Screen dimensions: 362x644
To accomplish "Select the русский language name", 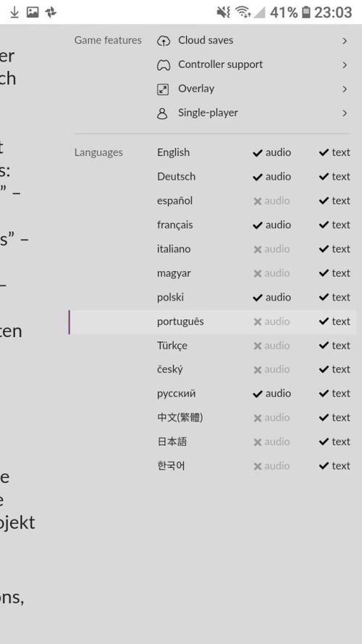I will pyautogui.click(x=177, y=394).
